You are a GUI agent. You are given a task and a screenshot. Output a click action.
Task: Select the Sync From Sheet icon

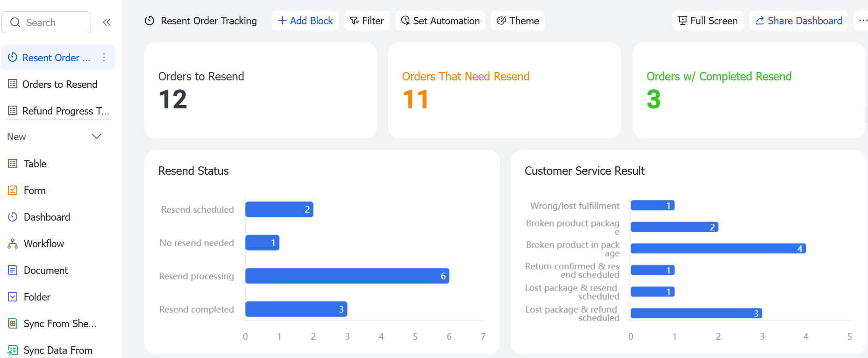tap(13, 323)
